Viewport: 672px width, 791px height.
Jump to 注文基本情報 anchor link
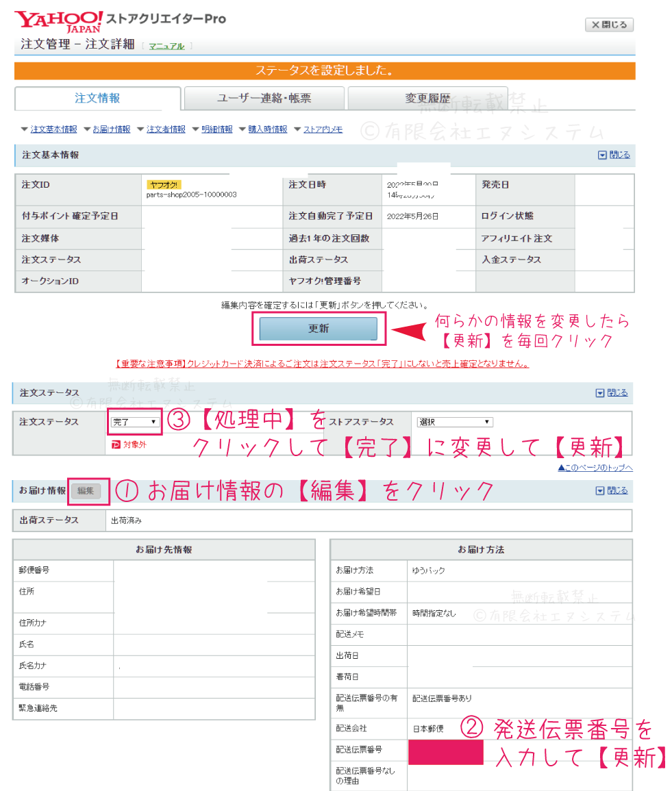click(53, 129)
